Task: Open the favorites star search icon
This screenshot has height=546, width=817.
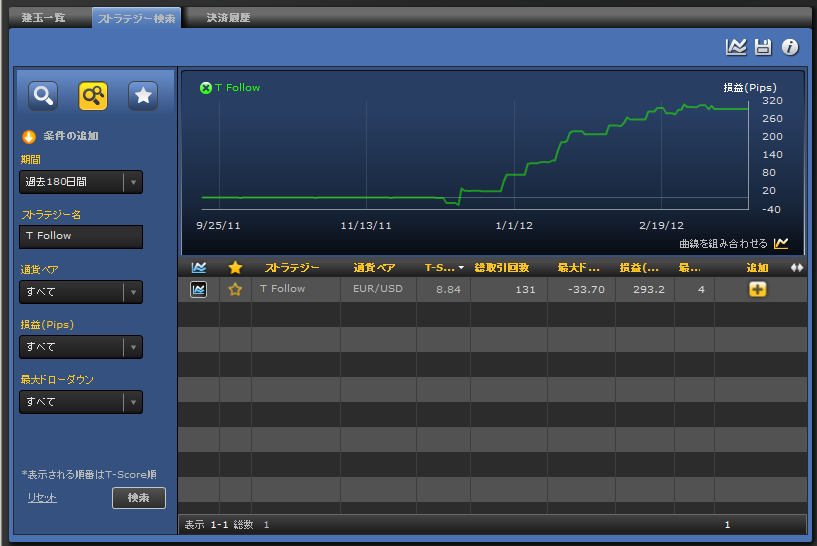Action: coord(143,95)
